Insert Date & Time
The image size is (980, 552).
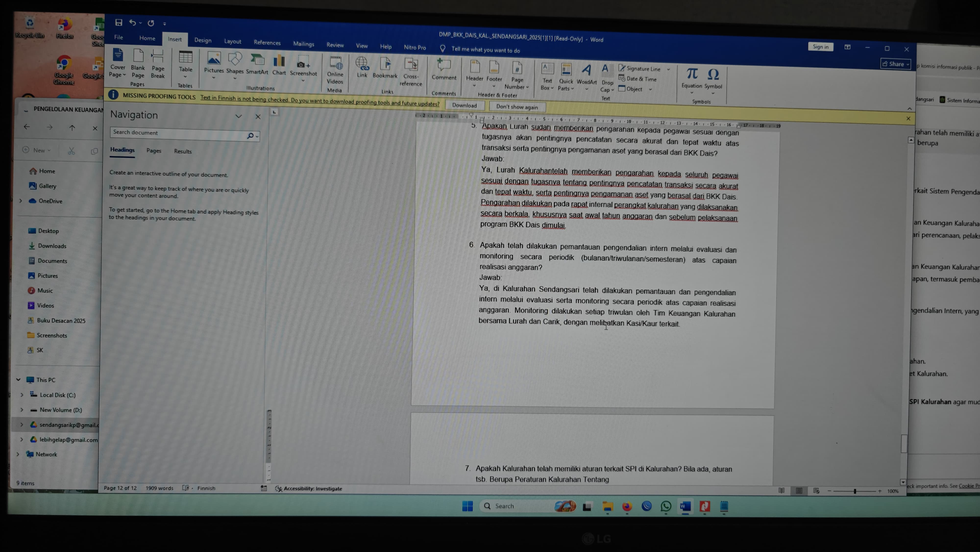pyautogui.click(x=637, y=79)
